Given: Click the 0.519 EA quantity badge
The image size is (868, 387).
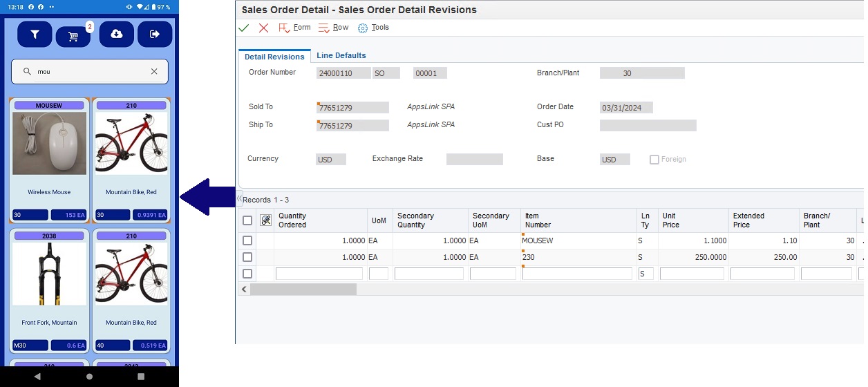Looking at the screenshot, I should [150, 346].
